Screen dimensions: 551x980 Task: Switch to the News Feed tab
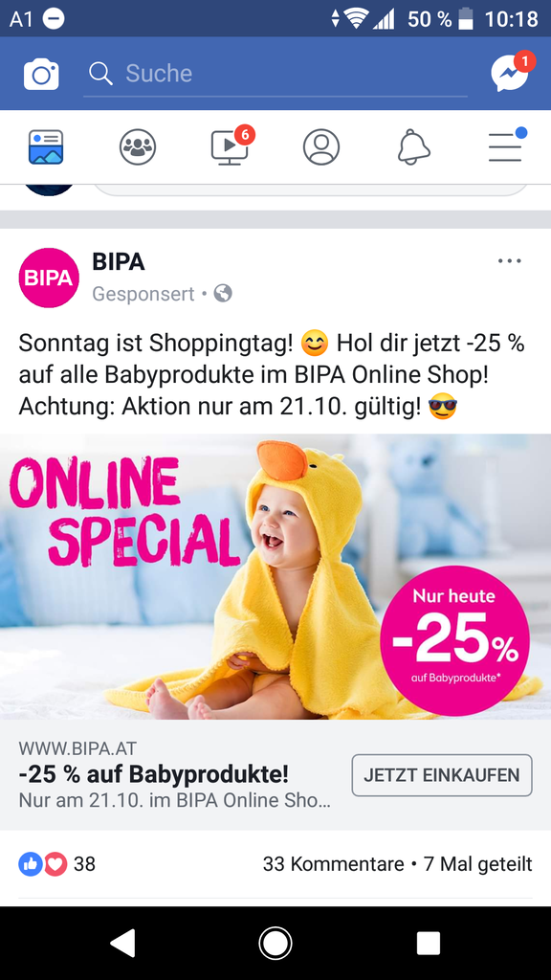pos(46,146)
